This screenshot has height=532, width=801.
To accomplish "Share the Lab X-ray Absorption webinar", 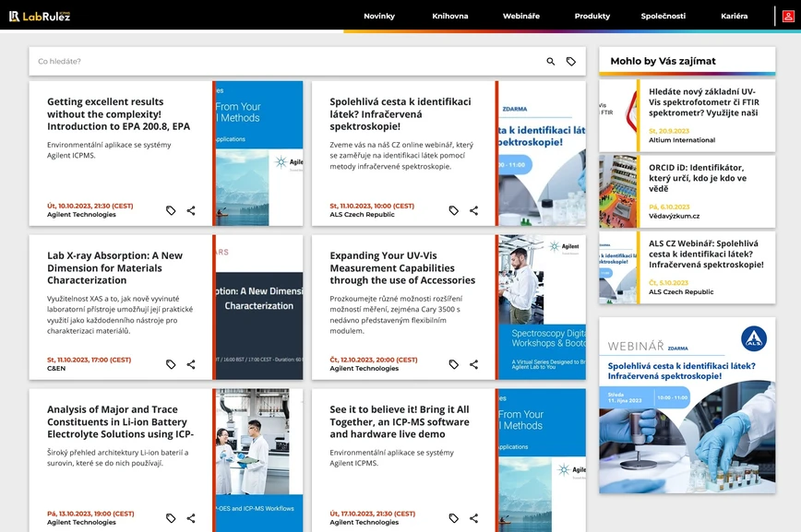I will pyautogui.click(x=191, y=364).
